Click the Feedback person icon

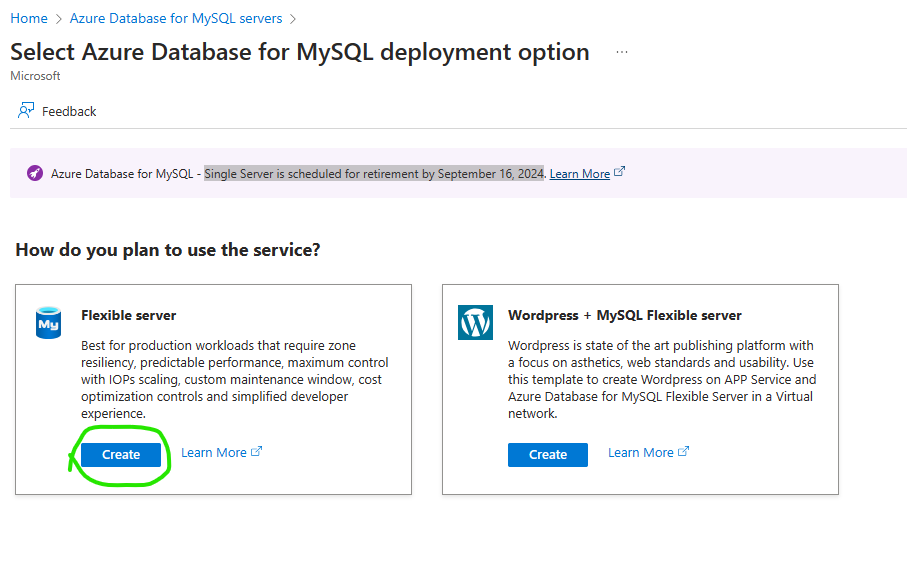tap(24, 110)
